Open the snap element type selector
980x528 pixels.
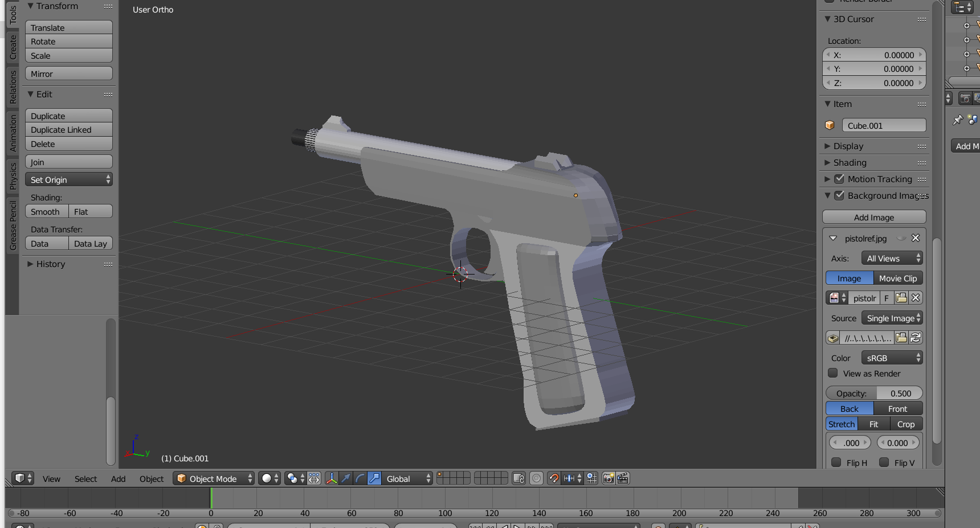click(x=573, y=478)
